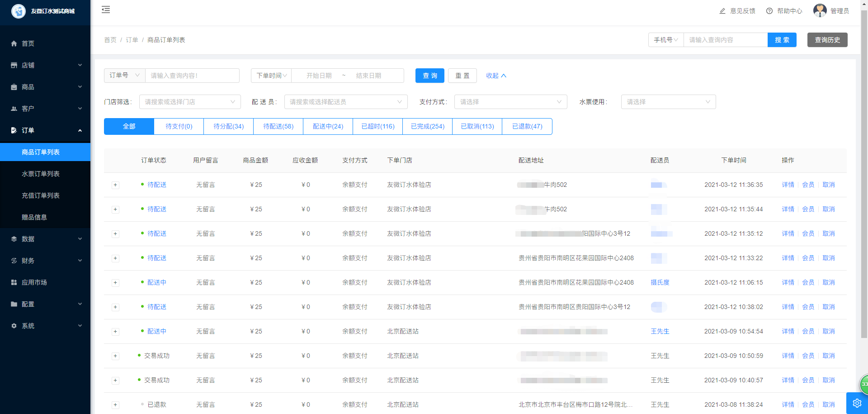The width and height of the screenshot is (868, 414).
Task: Switch to 已完成(254) tab
Action: [428, 126]
